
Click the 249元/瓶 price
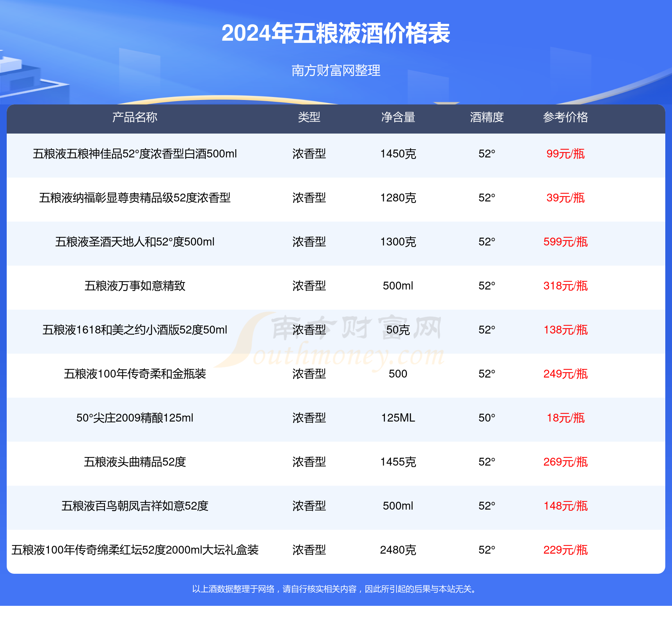click(x=566, y=374)
